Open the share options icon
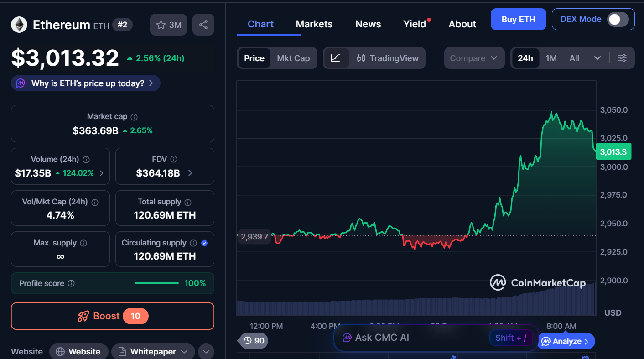644x359 pixels. pos(203,24)
